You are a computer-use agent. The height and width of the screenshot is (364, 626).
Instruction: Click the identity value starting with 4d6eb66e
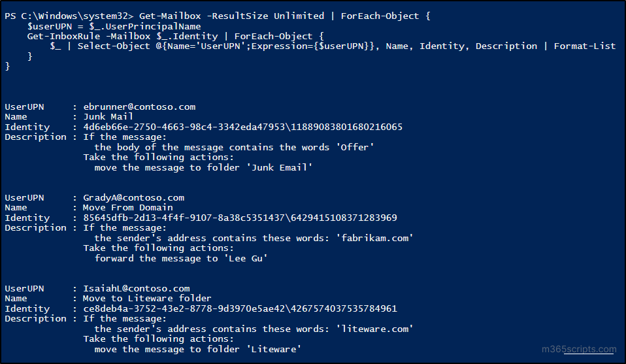point(242,127)
